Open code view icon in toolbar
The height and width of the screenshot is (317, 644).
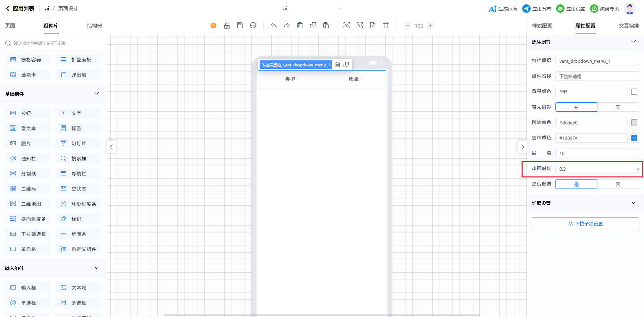pos(360,25)
